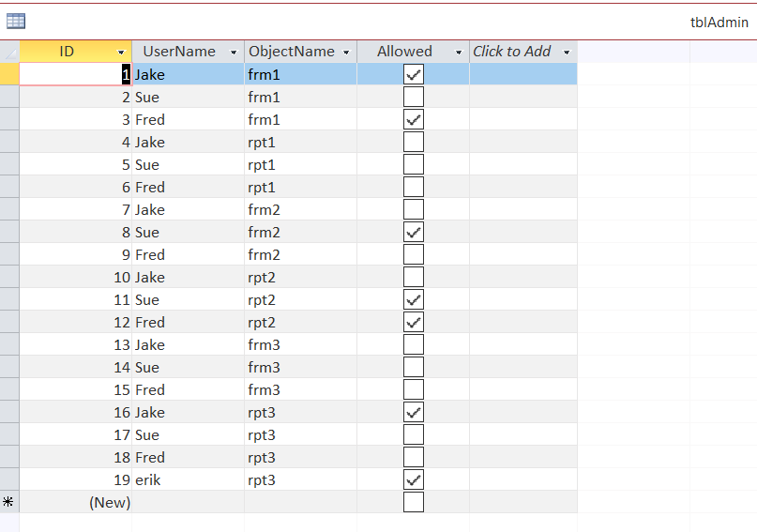Uncheck Allowed for record 1 Jake frm1
The height and width of the screenshot is (532, 757).
pyautogui.click(x=414, y=74)
